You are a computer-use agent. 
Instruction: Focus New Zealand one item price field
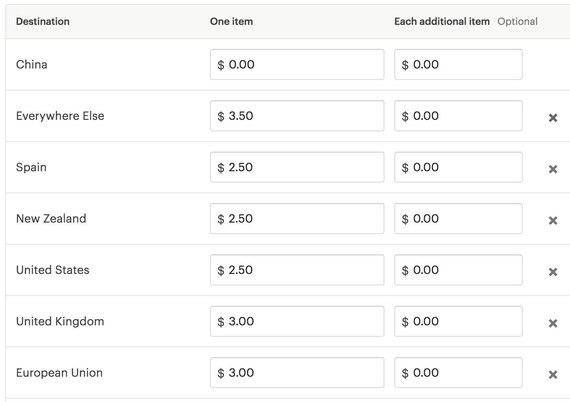coord(297,218)
